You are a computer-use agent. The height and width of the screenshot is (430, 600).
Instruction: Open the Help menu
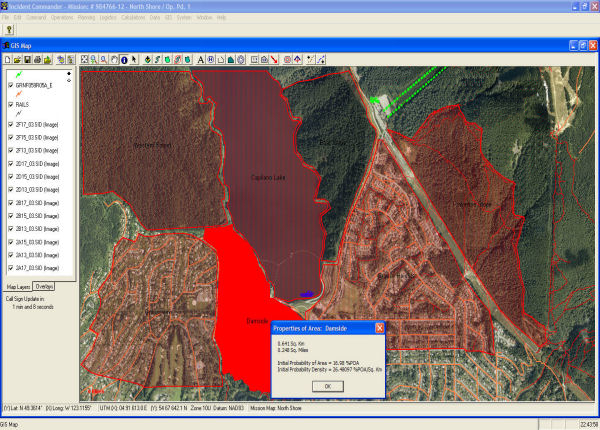tap(221, 18)
